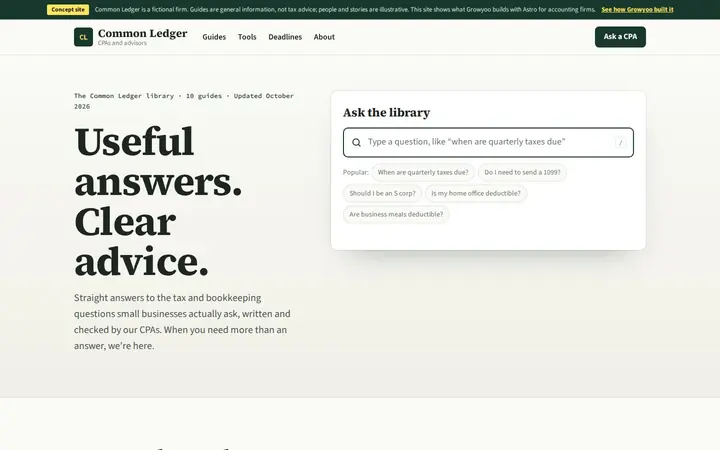Screen dimensions: 720x450
Task: Click the 'Straight answers to the tax' paragraph
Action: tap(182, 322)
